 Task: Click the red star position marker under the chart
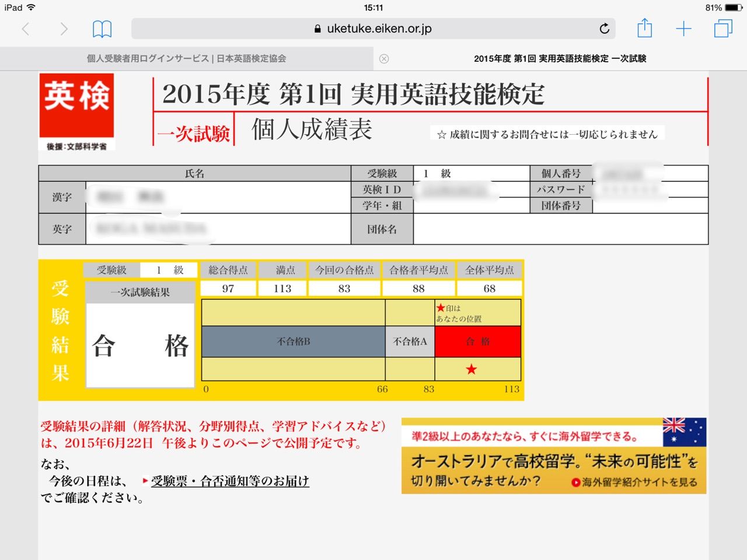[x=472, y=369]
